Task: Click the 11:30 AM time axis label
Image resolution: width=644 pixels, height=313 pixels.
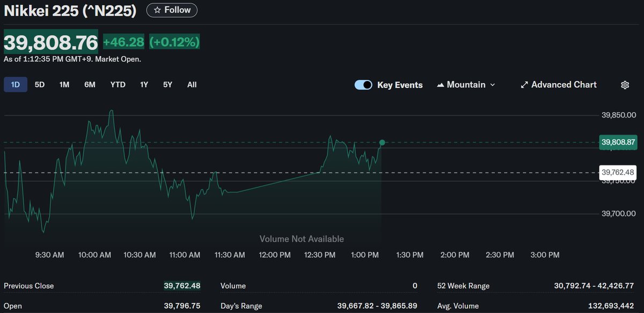Action: click(230, 255)
